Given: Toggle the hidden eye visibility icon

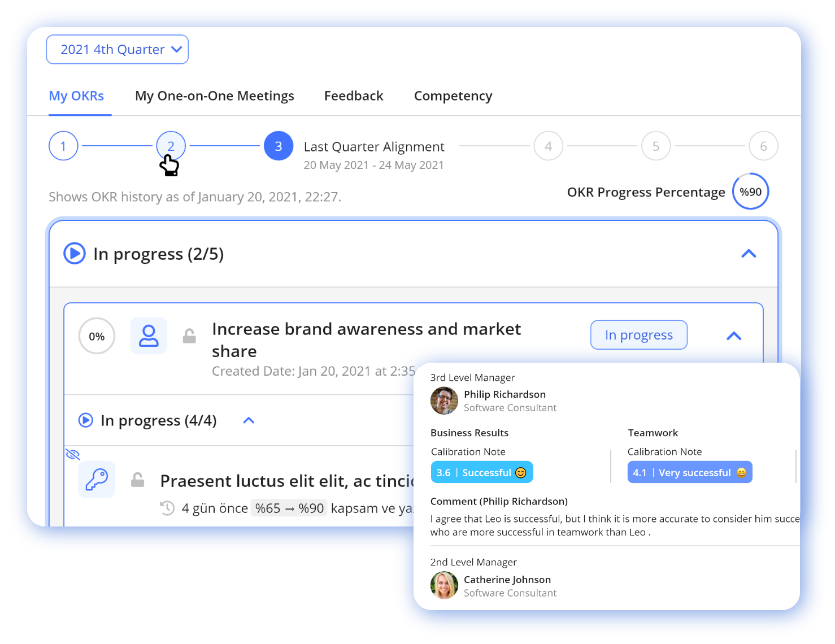Looking at the screenshot, I should click(x=72, y=454).
